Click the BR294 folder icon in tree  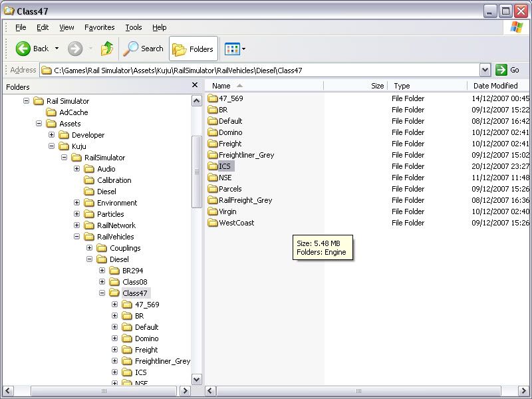(114, 271)
